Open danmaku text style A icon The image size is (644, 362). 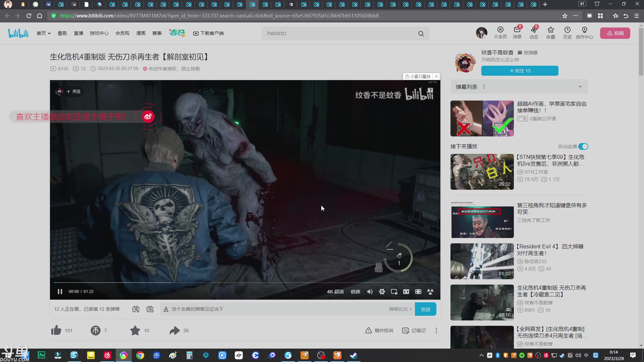click(166, 309)
